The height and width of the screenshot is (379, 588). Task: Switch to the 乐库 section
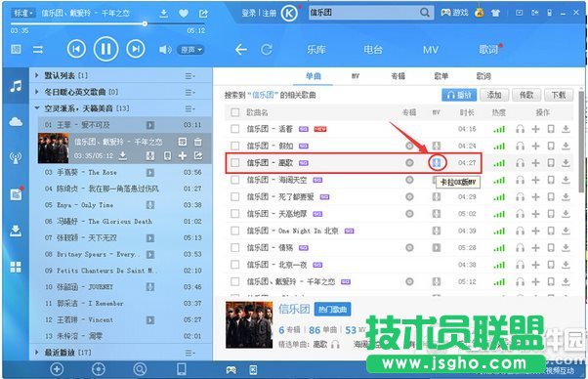pyautogui.click(x=316, y=50)
